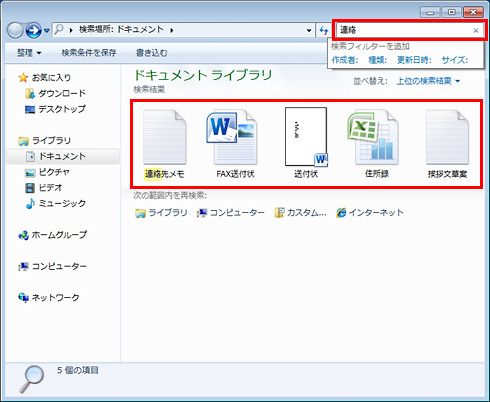
Task: Click the forward navigation arrow button
Action: tap(33, 31)
